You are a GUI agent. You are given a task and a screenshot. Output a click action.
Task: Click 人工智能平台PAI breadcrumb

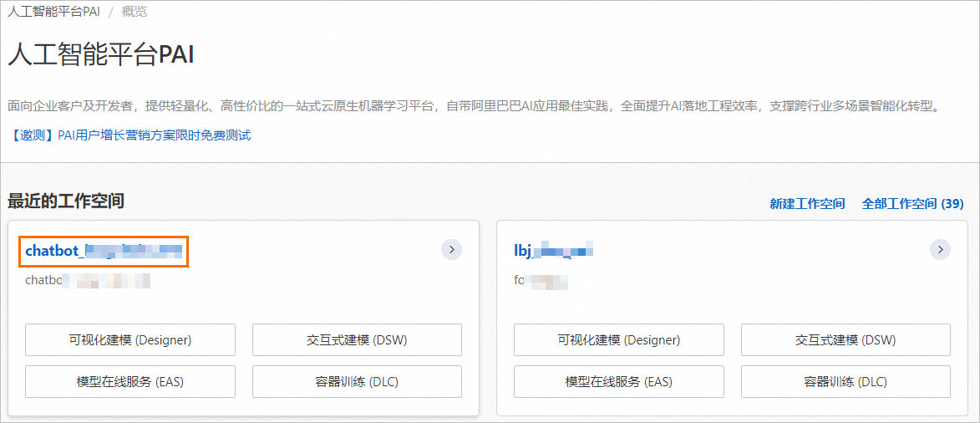point(53,11)
